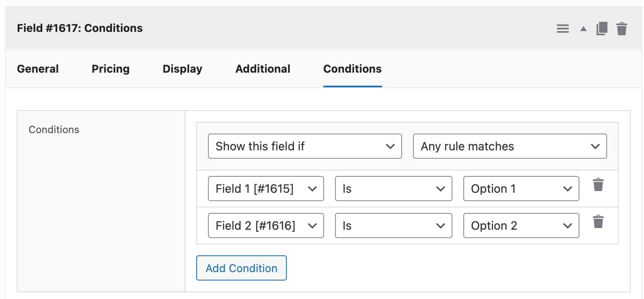The height and width of the screenshot is (299, 644).
Task: Delete Field #1617 with the header trash icon
Action: point(622,29)
